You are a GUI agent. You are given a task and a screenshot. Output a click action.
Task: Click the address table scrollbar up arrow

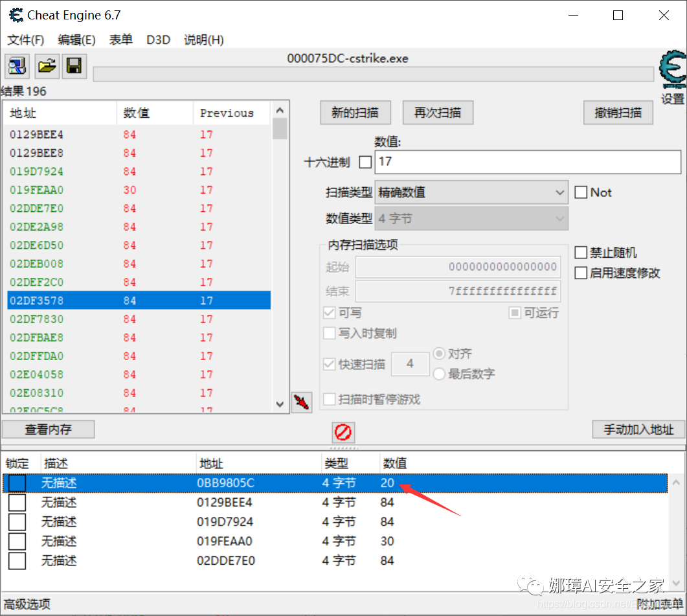pos(676,483)
